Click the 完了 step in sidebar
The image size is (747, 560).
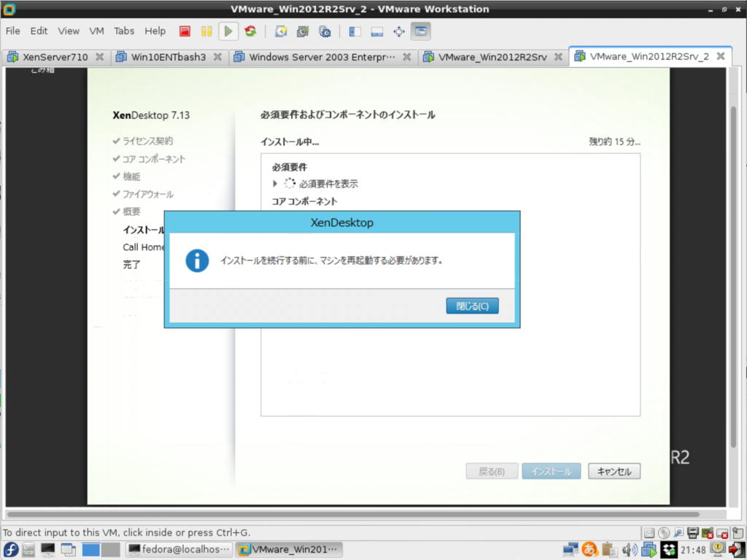[132, 264]
